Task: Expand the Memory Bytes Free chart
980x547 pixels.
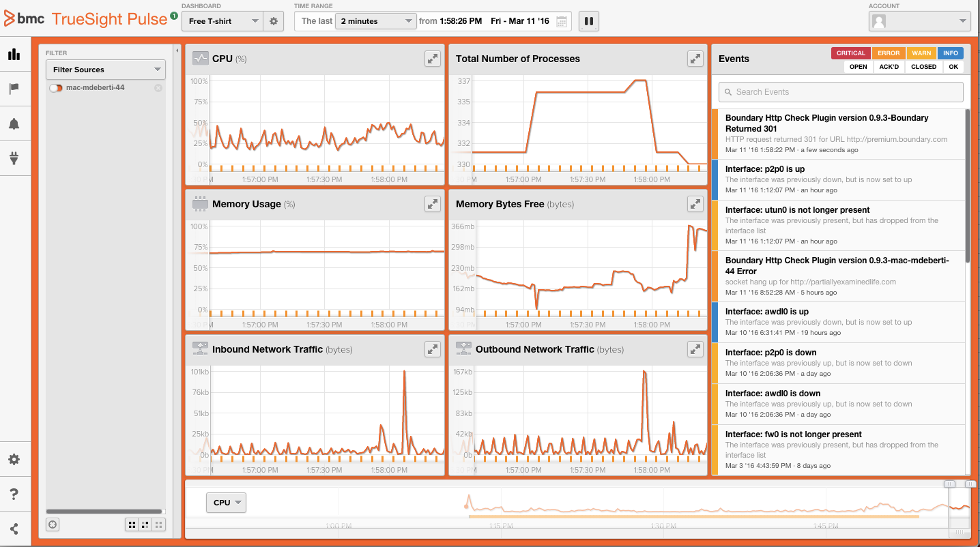Action: (695, 203)
